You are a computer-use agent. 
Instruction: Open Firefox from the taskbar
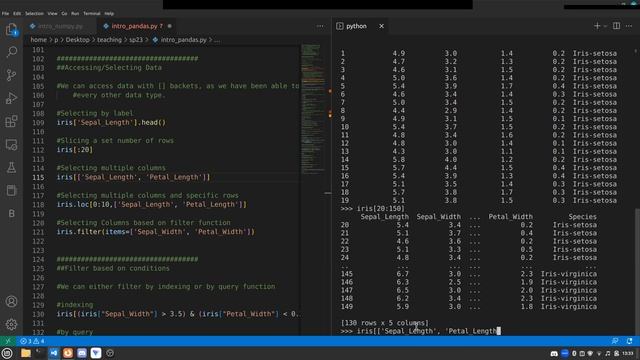coord(68,353)
